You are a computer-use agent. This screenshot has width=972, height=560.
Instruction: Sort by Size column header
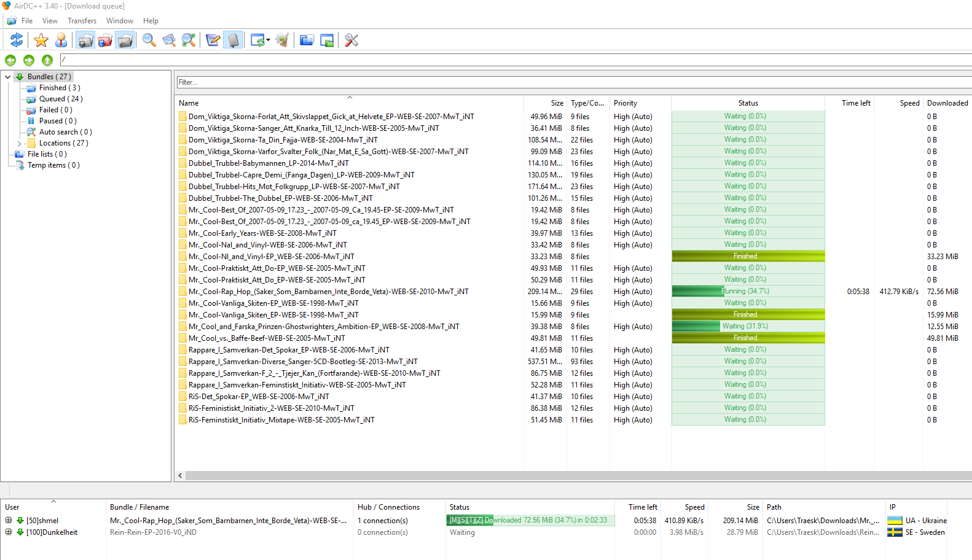(x=545, y=103)
